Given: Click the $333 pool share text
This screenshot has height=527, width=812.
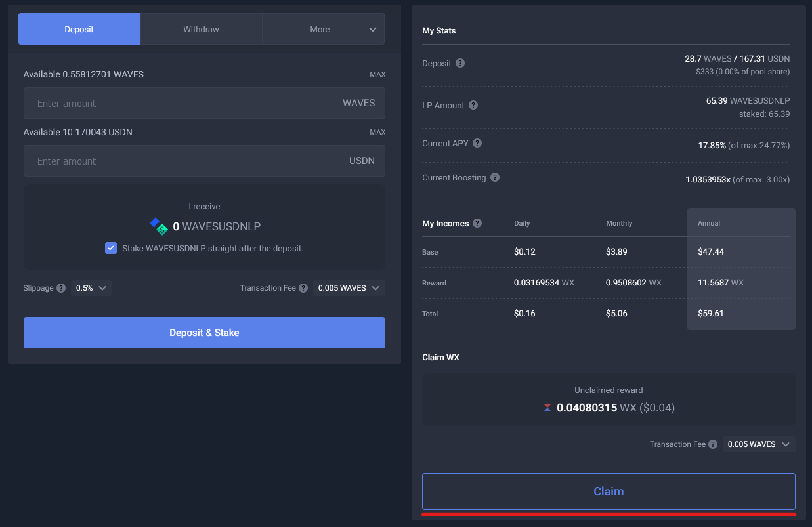Looking at the screenshot, I should tap(742, 71).
